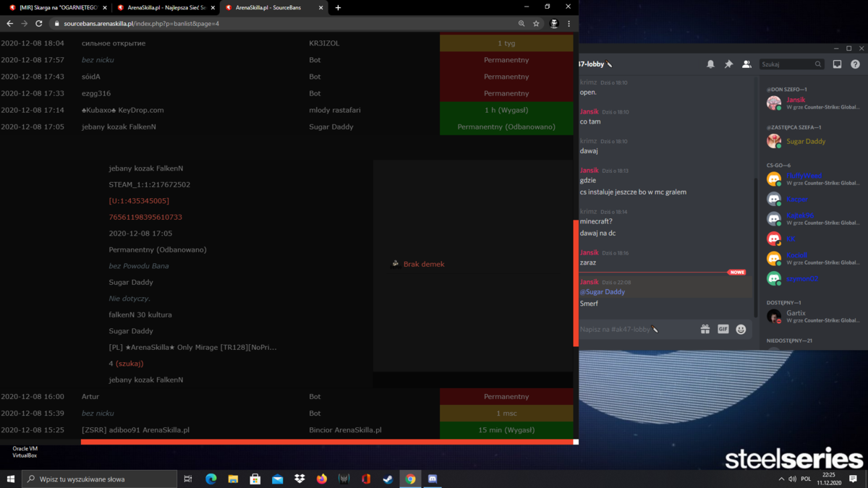Screen dimensions: 868x488
Task: Expand the KR3IZOL 1 tyg ban entry
Action: (288, 43)
